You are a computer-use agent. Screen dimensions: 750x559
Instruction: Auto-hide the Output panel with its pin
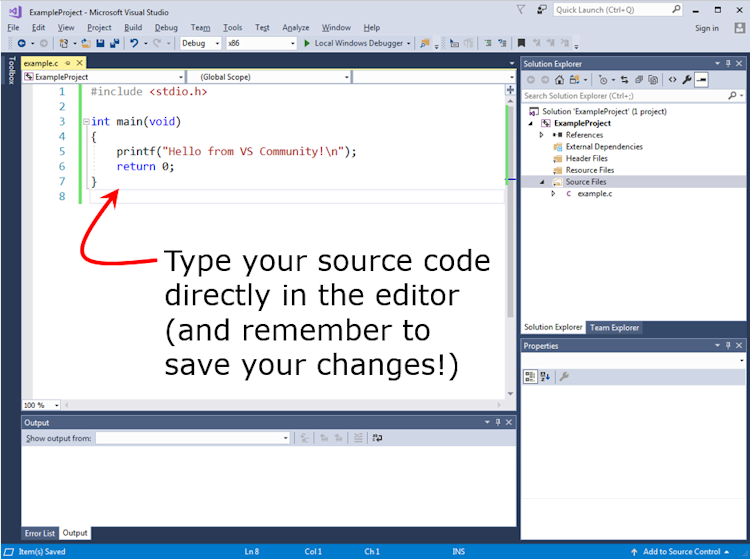[x=498, y=422]
